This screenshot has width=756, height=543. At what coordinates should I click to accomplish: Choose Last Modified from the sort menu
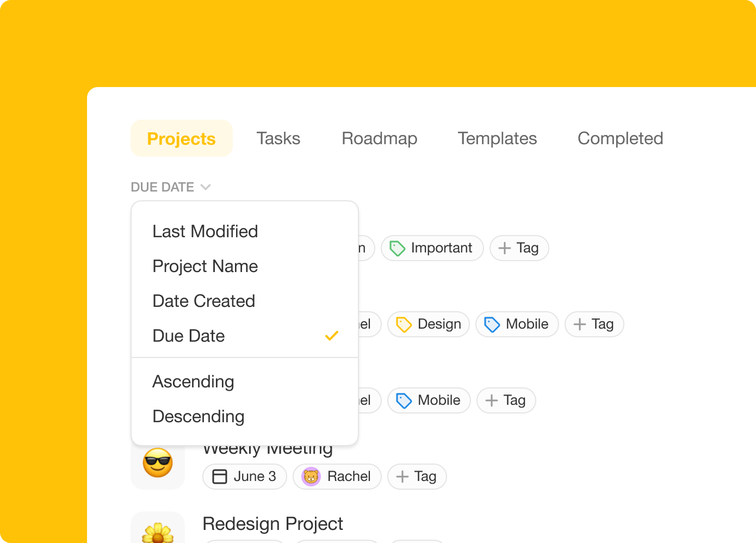point(205,231)
